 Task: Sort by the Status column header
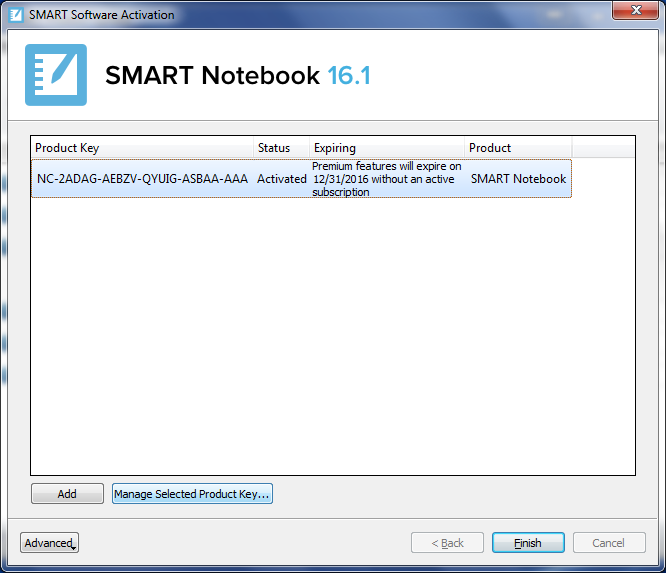282,148
